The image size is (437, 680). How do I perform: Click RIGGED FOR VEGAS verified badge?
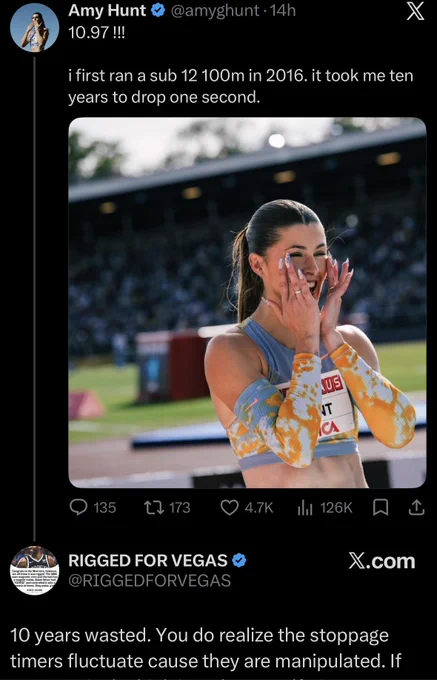(239, 561)
